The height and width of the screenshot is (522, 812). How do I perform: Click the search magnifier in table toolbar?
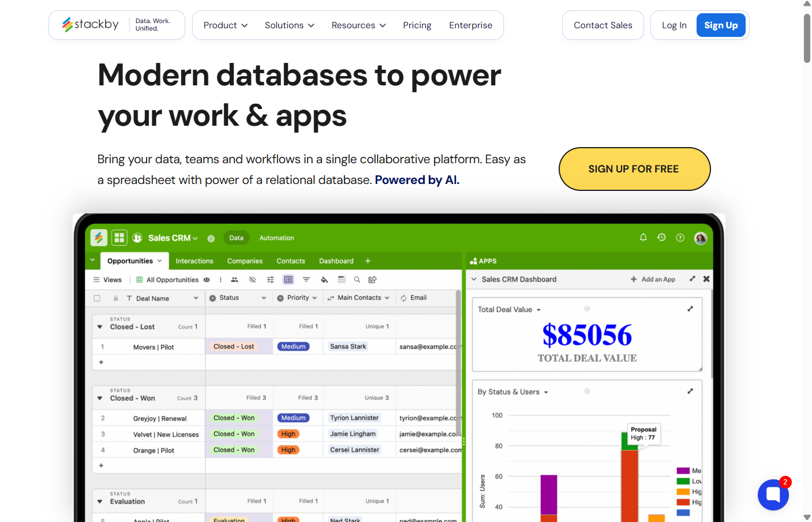click(x=357, y=280)
